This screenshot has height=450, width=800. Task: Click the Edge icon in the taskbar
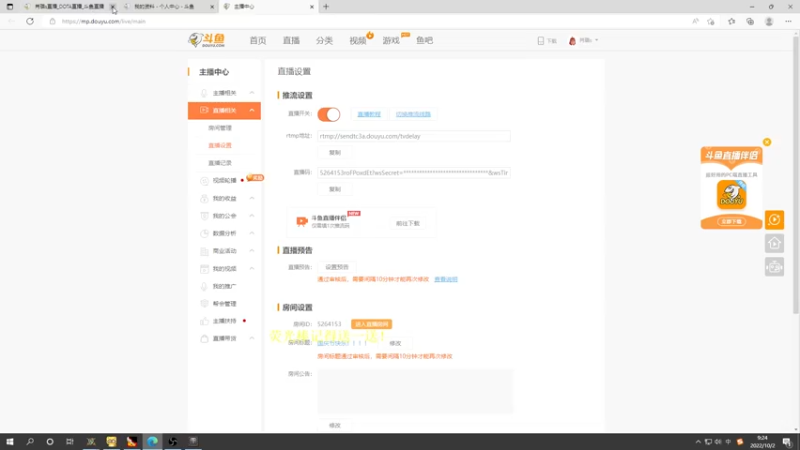coord(153,441)
